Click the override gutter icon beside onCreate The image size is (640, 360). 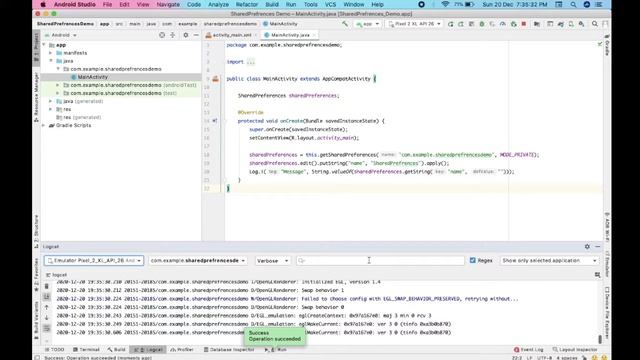tap(215, 121)
